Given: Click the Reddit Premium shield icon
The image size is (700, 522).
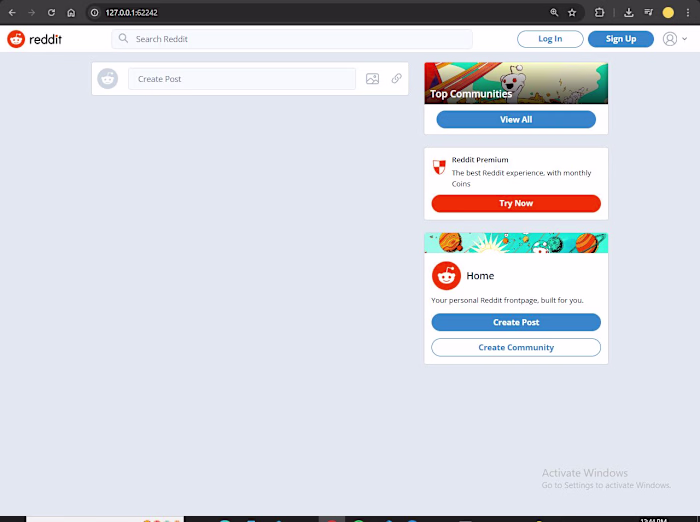Looking at the screenshot, I should point(439,167).
